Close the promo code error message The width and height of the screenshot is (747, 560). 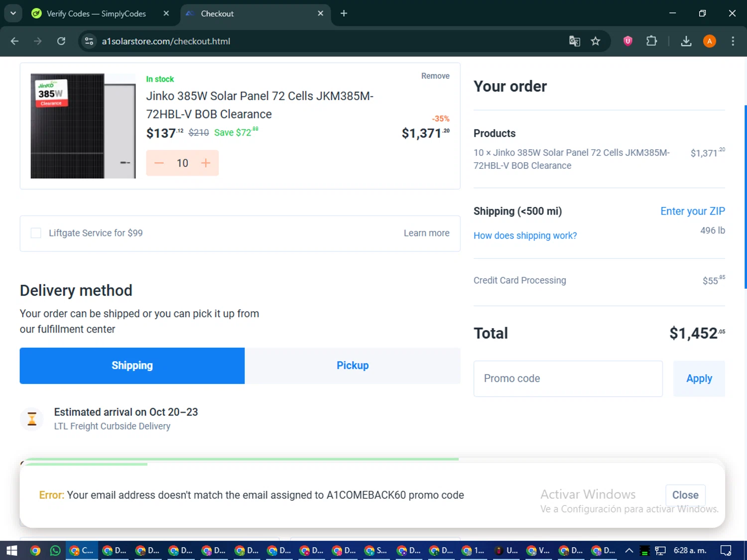pyautogui.click(x=685, y=495)
